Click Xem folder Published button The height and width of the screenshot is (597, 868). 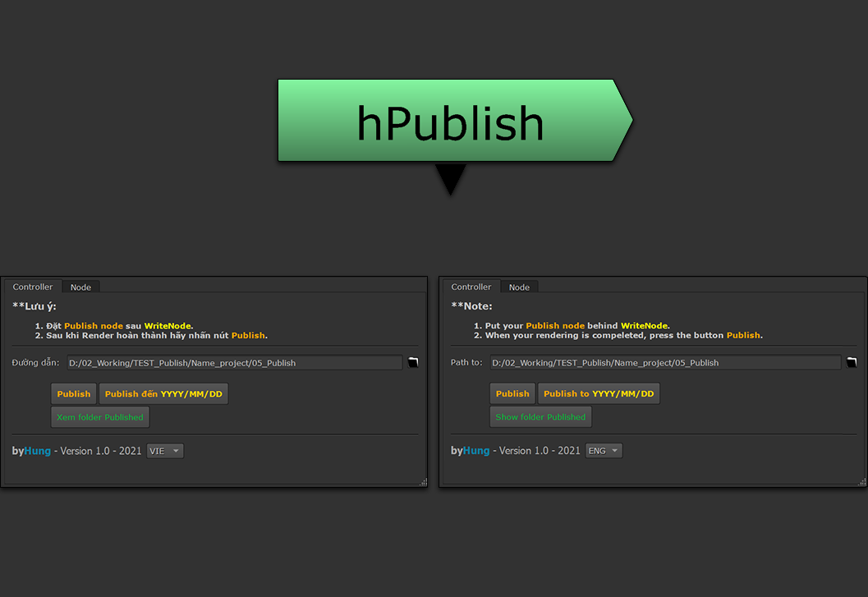tap(100, 417)
